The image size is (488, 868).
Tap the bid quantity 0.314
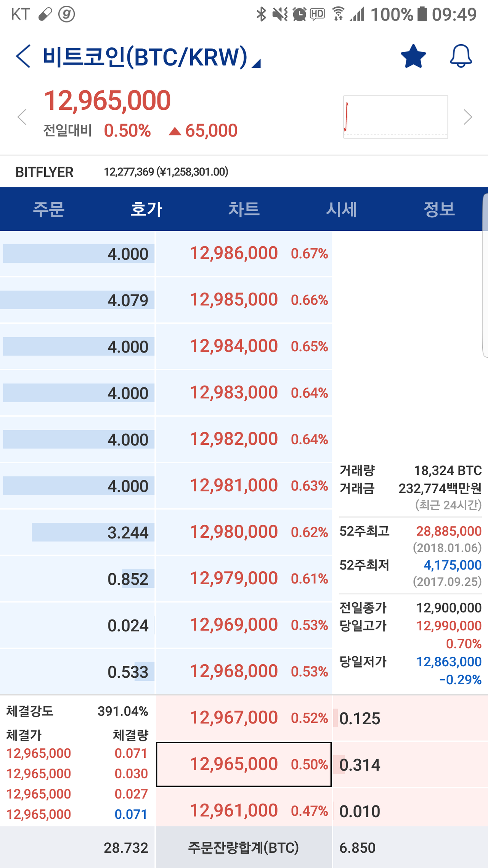tap(359, 765)
